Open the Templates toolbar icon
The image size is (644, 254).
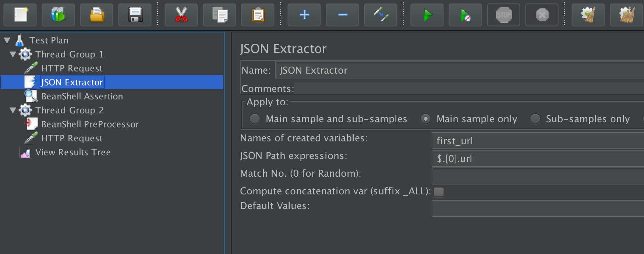point(58,15)
